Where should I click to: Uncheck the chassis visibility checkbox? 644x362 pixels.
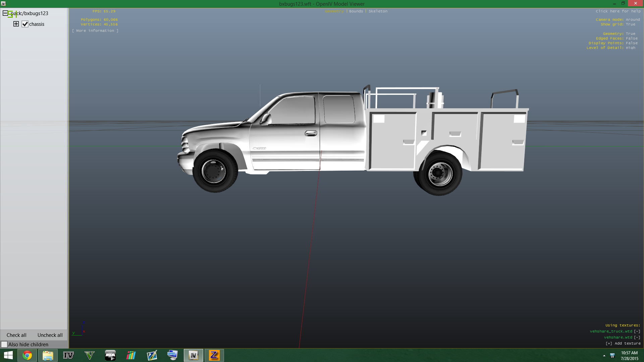25,24
